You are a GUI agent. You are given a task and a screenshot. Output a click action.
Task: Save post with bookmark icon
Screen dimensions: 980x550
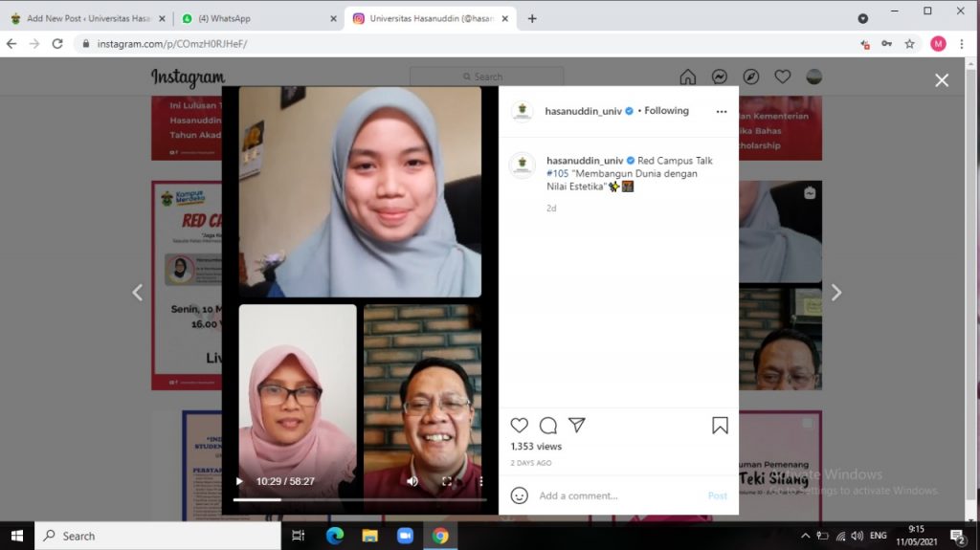tap(720, 425)
